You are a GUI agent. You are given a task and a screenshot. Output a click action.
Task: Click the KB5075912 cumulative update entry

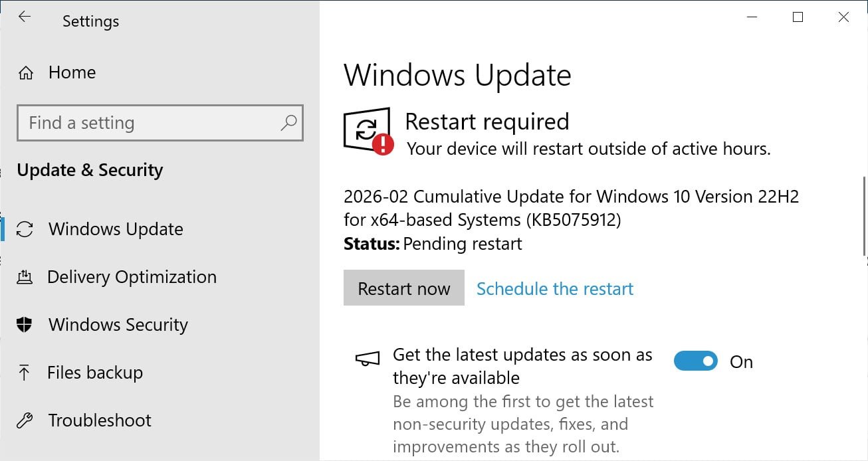click(572, 208)
